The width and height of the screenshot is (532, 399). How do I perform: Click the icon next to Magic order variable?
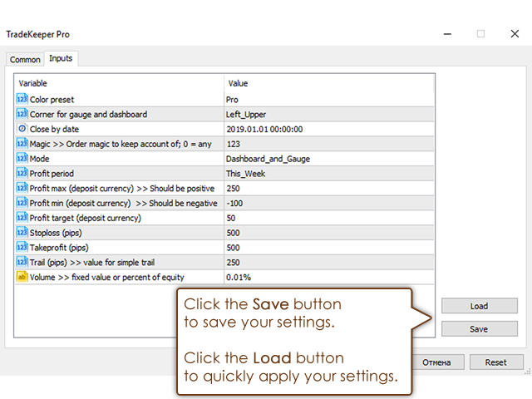pos(22,144)
